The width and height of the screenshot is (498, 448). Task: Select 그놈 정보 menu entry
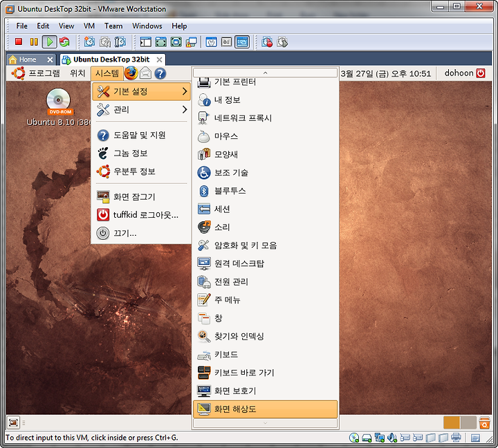141,153
